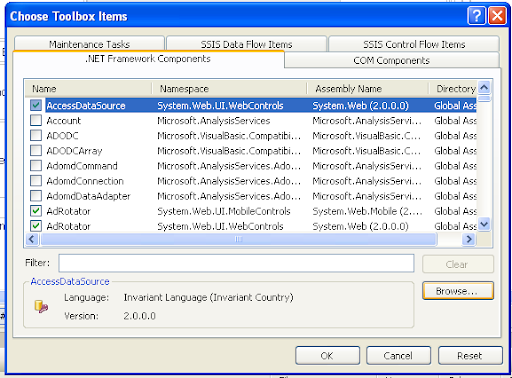Uncheck AdRotator in the System.Web.UI.MobileControls row

click(36, 211)
